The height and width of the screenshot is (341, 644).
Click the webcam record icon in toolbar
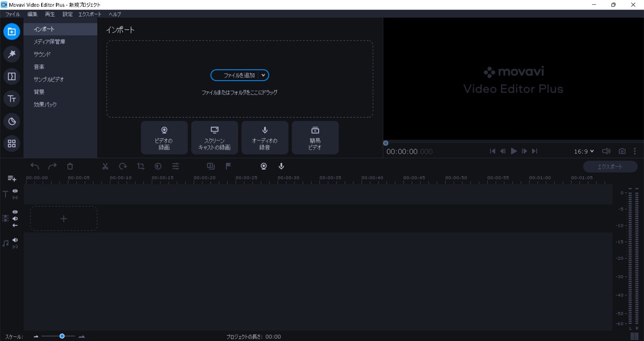263,166
